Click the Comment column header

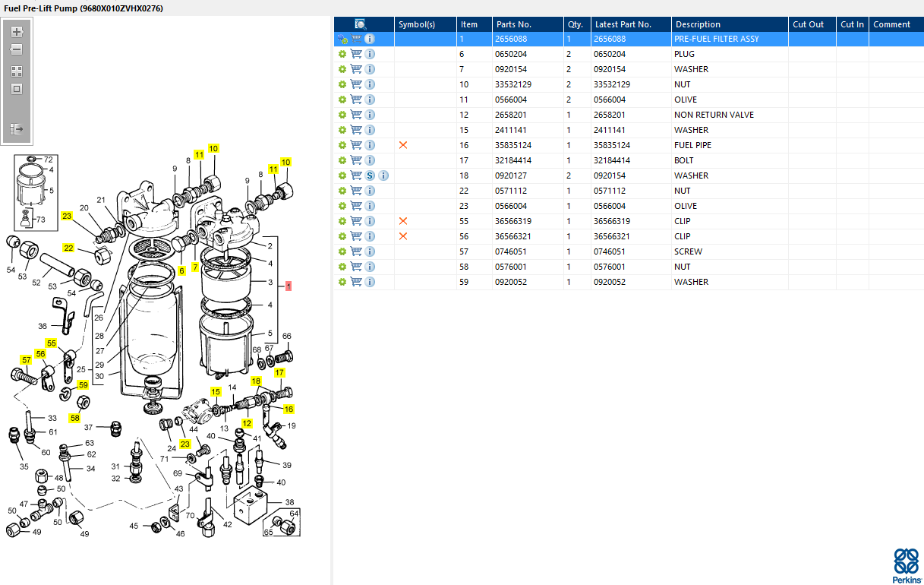(891, 24)
